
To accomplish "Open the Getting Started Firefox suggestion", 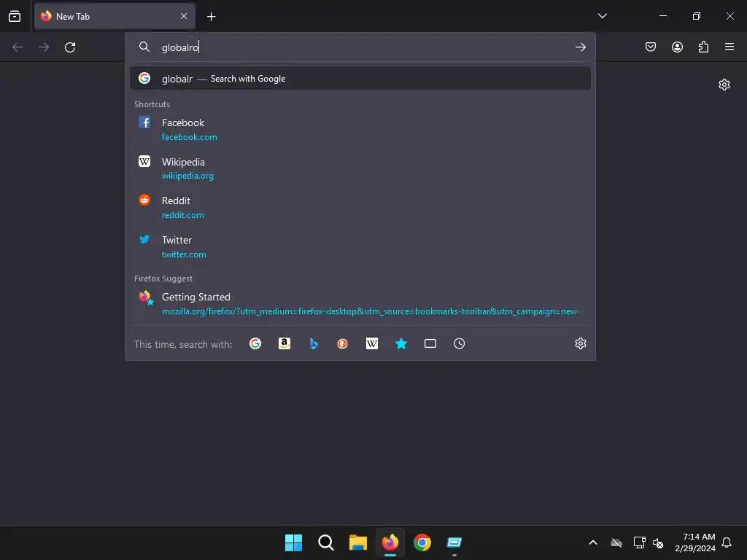I will coord(360,304).
